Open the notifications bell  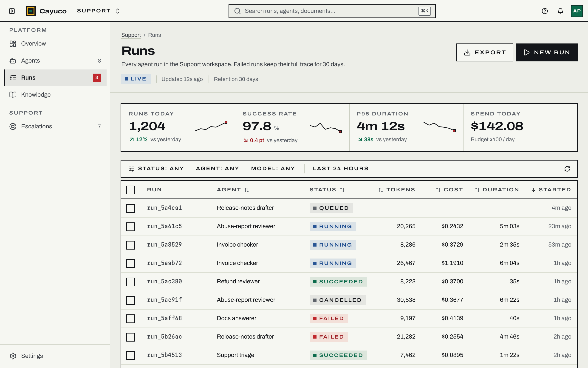click(560, 11)
